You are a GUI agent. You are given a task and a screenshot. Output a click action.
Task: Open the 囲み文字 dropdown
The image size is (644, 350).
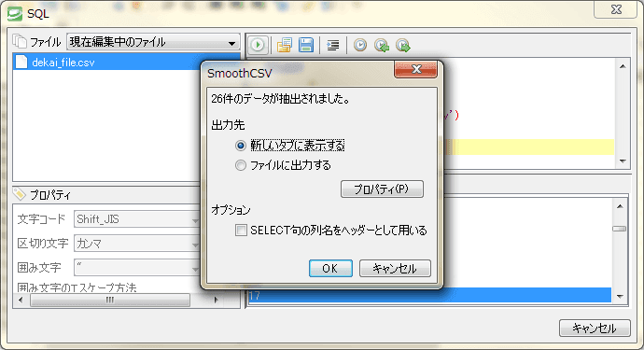(x=137, y=268)
